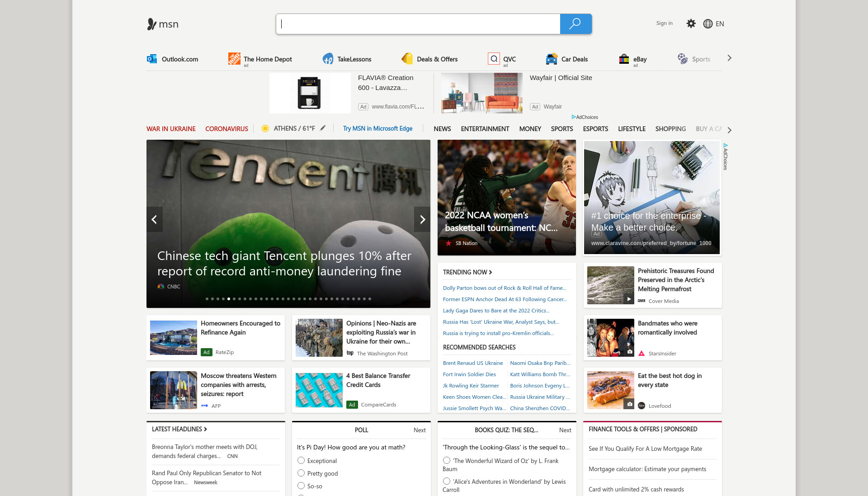Go to Next books quiz question
This screenshot has width=868, height=496.
[x=565, y=430]
